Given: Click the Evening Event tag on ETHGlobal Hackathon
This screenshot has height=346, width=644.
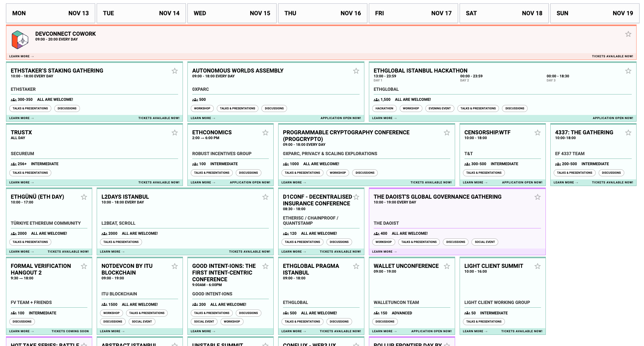Looking at the screenshot, I should (439, 109).
